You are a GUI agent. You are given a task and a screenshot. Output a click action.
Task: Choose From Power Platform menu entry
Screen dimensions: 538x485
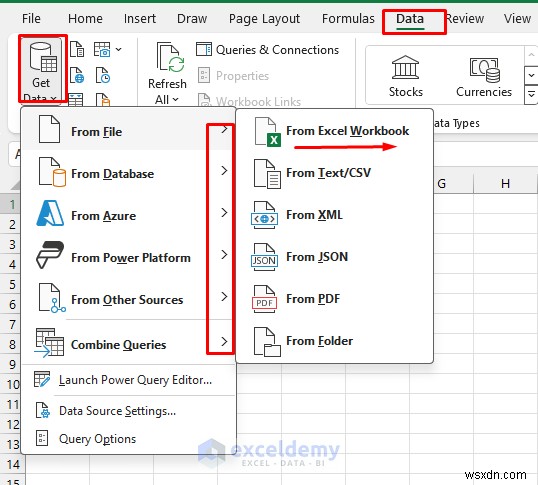129,256
